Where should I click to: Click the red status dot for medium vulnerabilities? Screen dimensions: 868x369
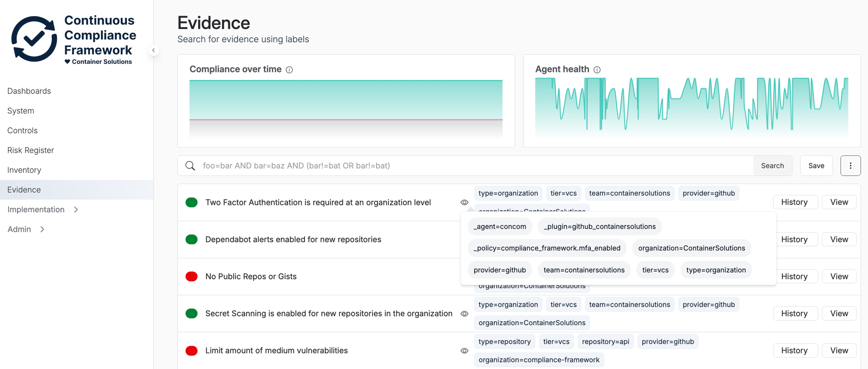coord(191,351)
